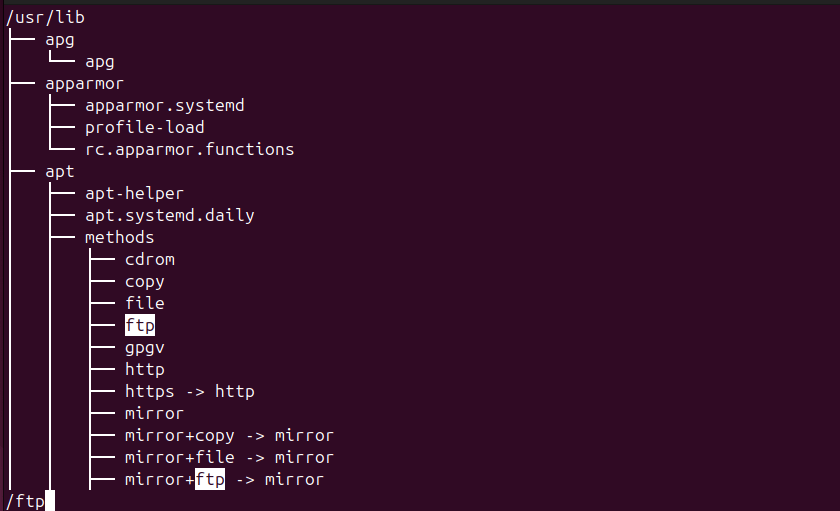
Task: Select the top-level apg directory
Action: click(x=60, y=39)
